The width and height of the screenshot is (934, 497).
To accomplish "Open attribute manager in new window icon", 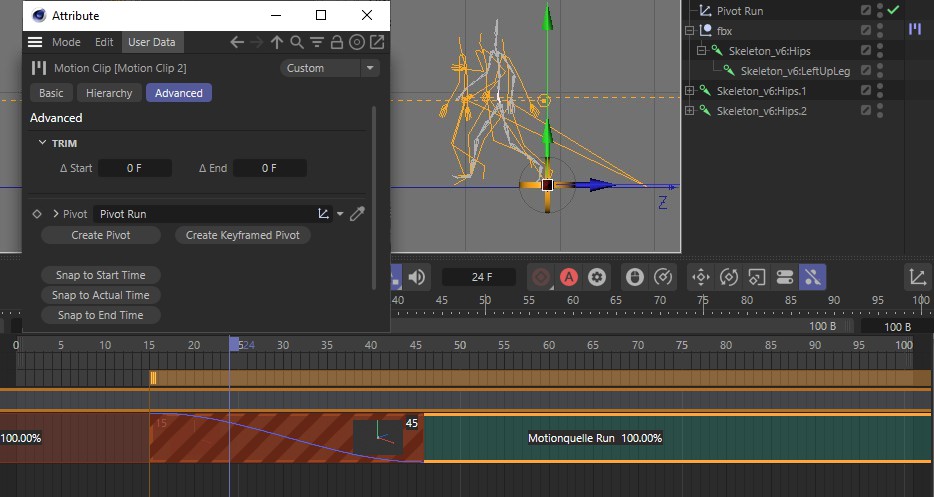I will click(377, 42).
